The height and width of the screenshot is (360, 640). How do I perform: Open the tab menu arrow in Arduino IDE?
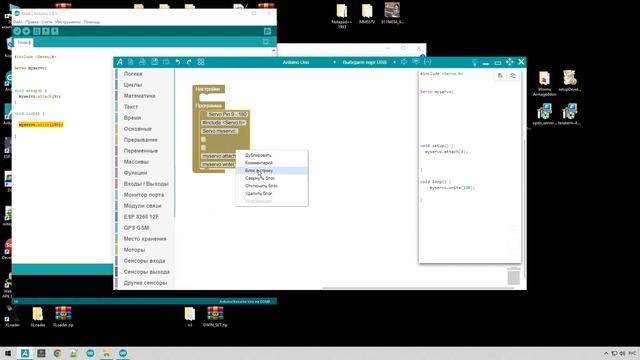(266, 42)
